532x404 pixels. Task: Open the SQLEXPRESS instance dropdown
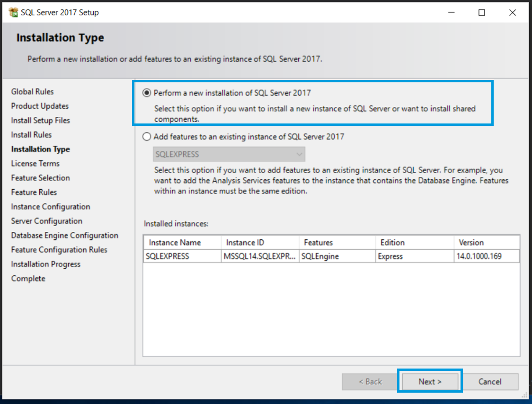coord(229,154)
